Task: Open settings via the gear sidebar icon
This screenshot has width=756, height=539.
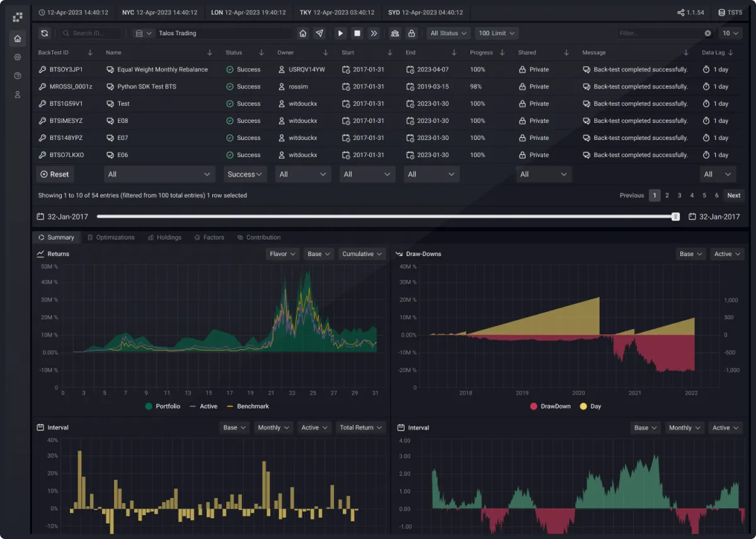Action: [x=17, y=57]
